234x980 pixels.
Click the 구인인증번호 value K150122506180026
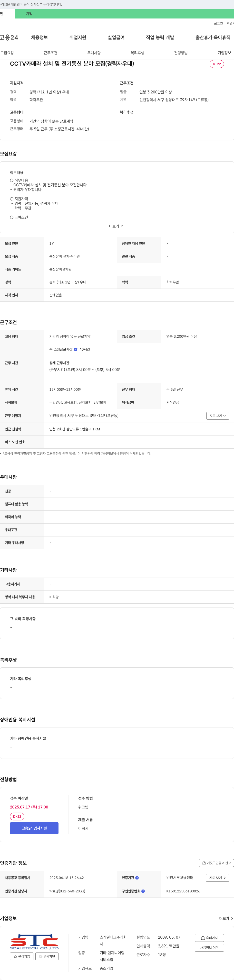pos(183,891)
